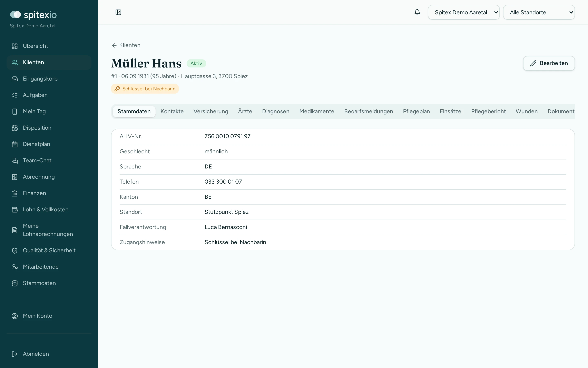The height and width of the screenshot is (368, 588).
Task: Open the Diagnosen tab
Action: point(276,111)
